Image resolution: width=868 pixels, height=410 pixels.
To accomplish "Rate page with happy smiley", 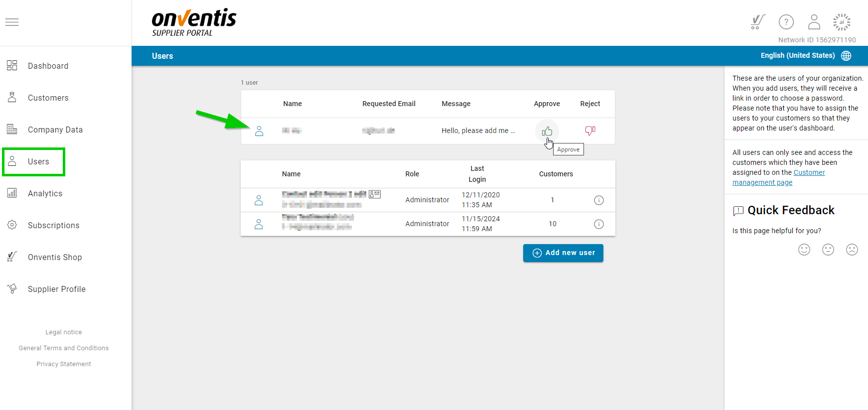I will [804, 250].
